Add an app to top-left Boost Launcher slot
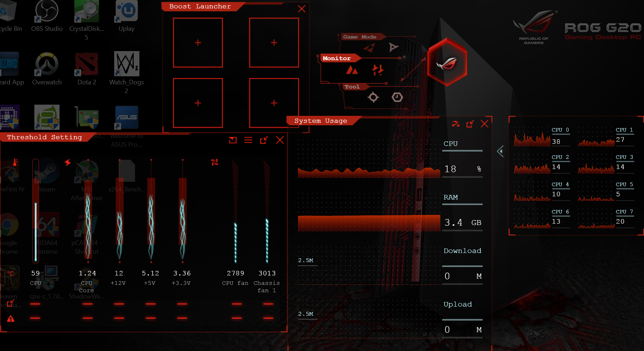The height and width of the screenshot is (351, 644). (198, 43)
